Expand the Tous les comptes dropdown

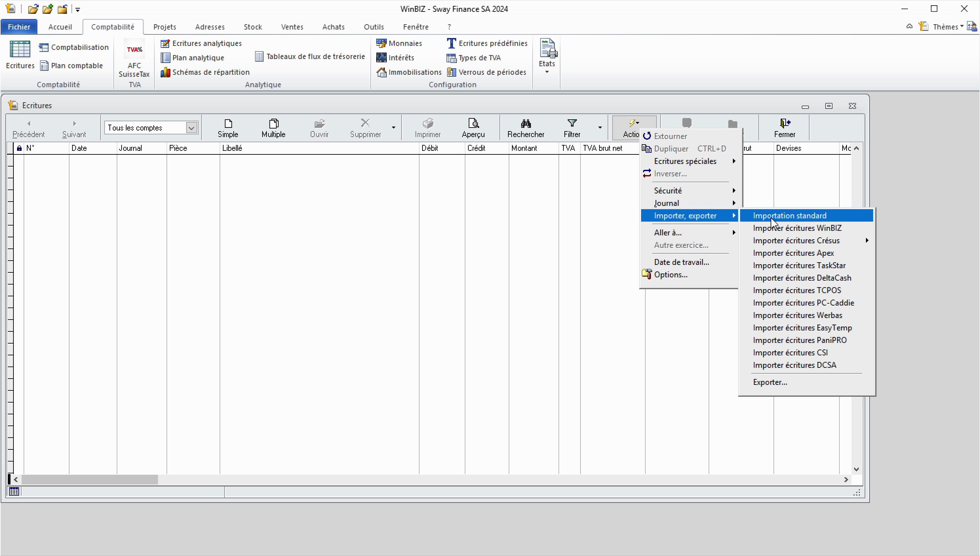191,128
